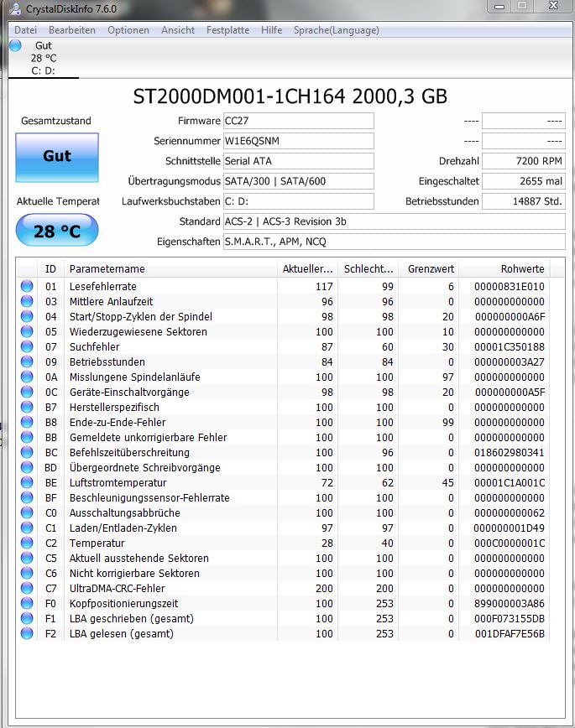Click the Schlecht... column header

tap(369, 269)
